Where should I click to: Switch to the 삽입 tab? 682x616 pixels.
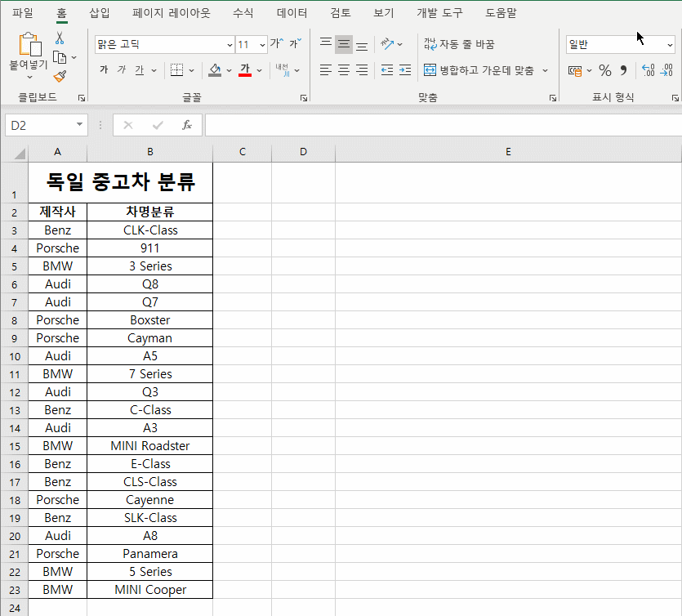tap(100, 13)
